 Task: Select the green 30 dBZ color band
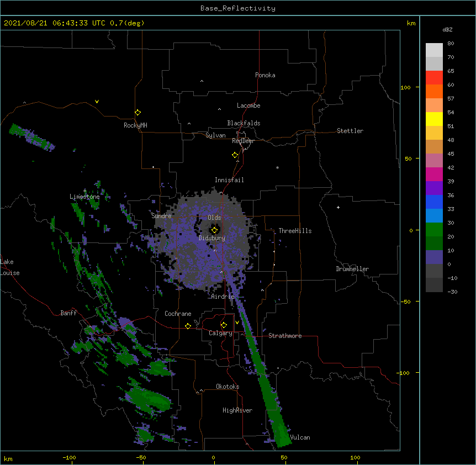click(434, 230)
